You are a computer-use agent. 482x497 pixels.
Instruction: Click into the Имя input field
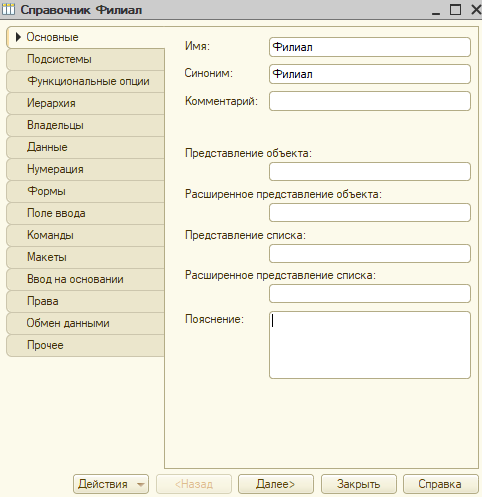click(370, 47)
